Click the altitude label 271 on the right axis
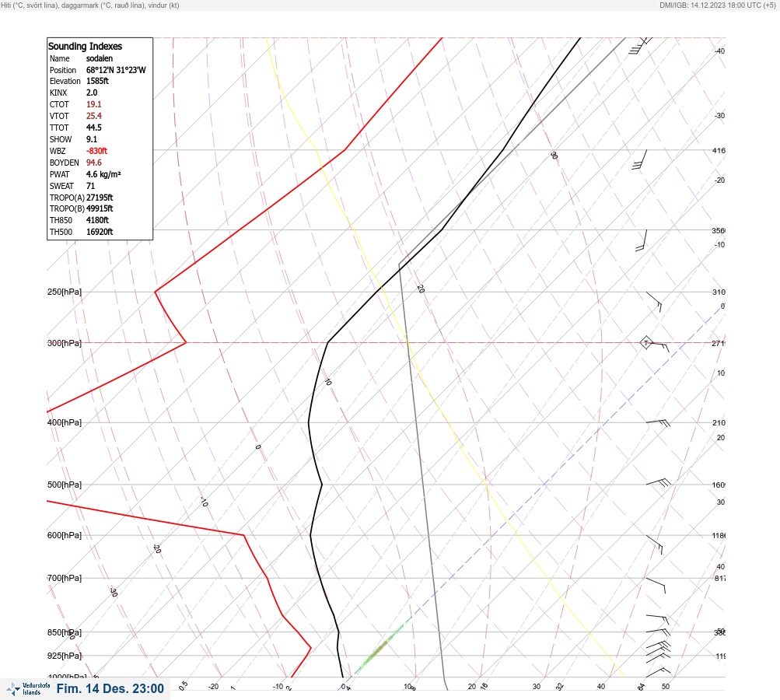 click(x=719, y=343)
